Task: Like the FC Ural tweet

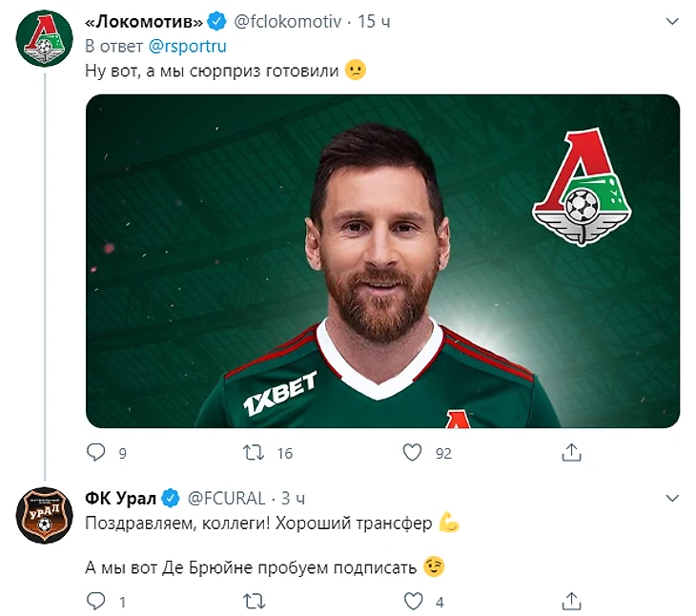Action: pos(412,601)
